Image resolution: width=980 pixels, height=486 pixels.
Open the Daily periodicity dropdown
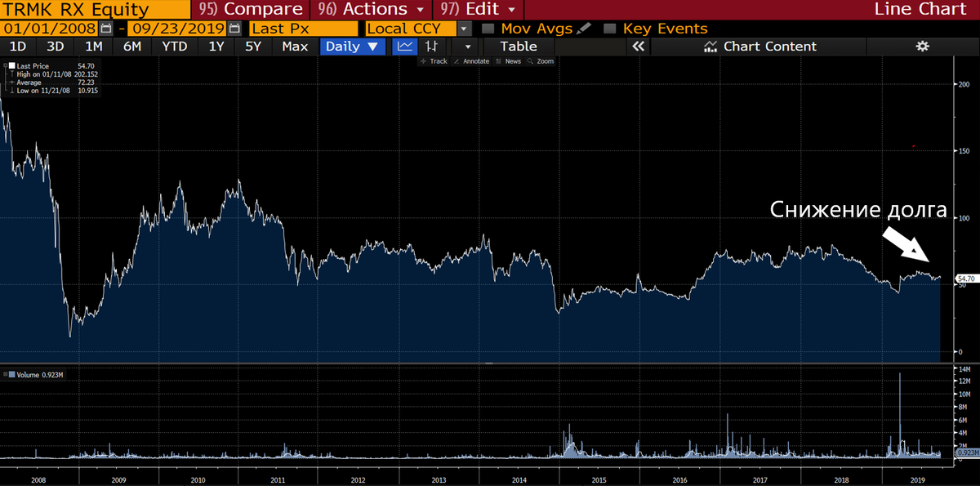pos(353,47)
